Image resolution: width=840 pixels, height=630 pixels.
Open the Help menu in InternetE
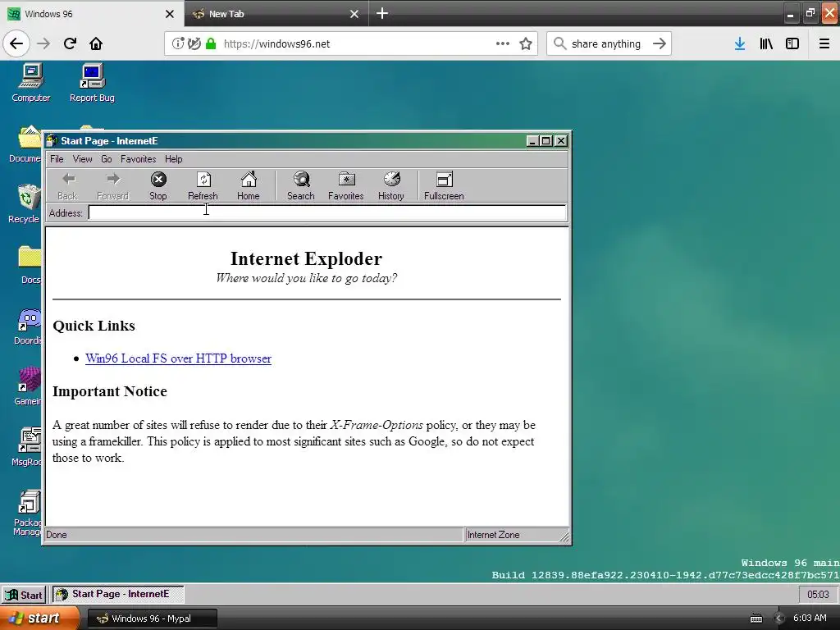point(174,159)
